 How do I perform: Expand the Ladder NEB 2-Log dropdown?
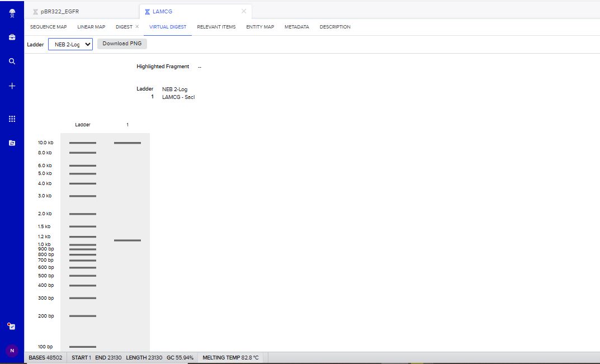point(70,45)
